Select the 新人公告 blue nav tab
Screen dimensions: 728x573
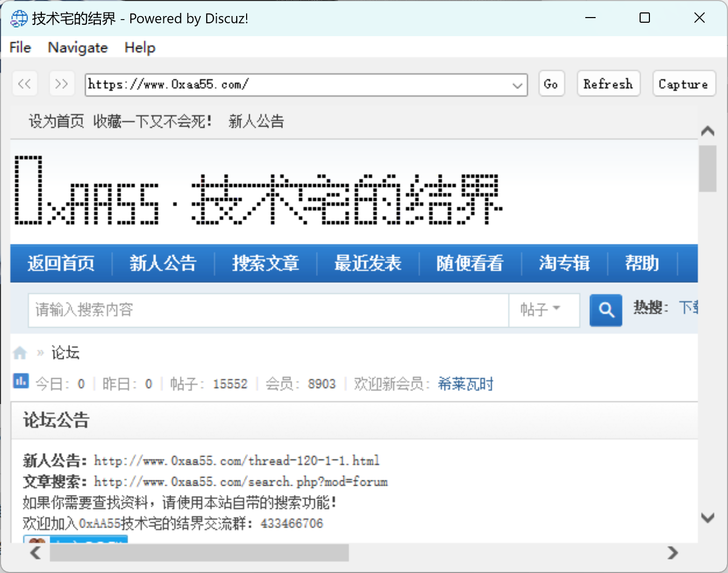coord(163,264)
